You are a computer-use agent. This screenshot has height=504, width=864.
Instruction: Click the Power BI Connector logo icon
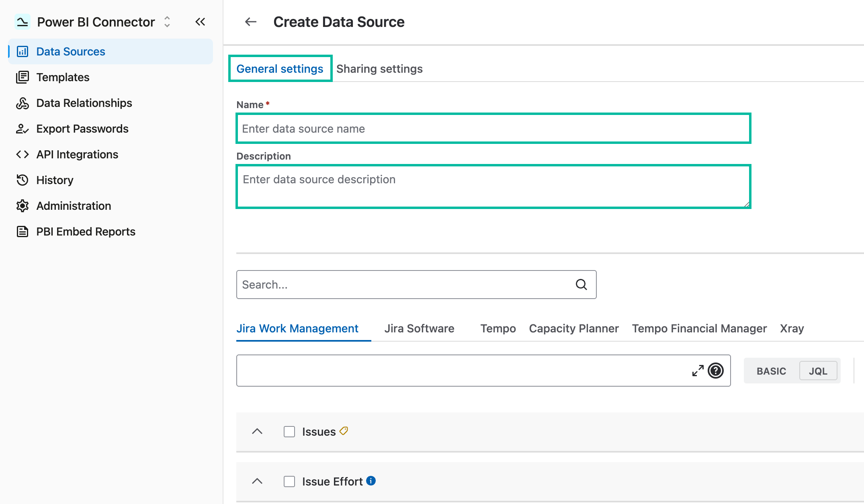(23, 22)
